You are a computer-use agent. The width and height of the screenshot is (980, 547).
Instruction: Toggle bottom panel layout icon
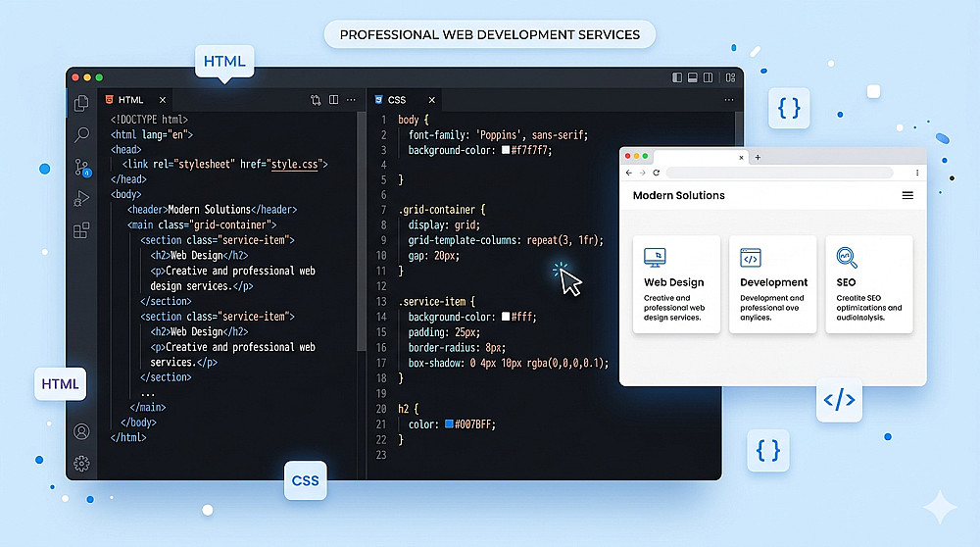coord(693,77)
